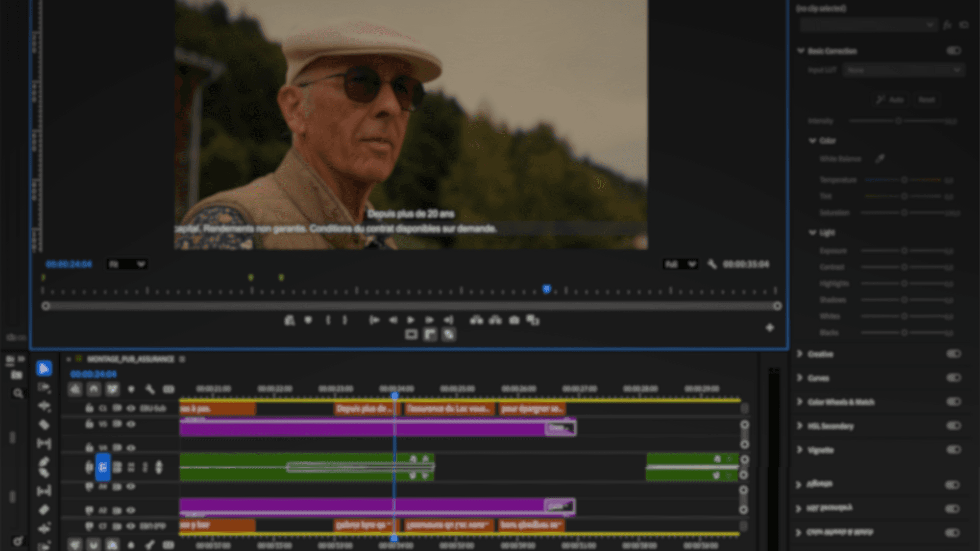The image size is (980, 551).
Task: Click the Auto button in Basic Correction
Action: point(891,100)
